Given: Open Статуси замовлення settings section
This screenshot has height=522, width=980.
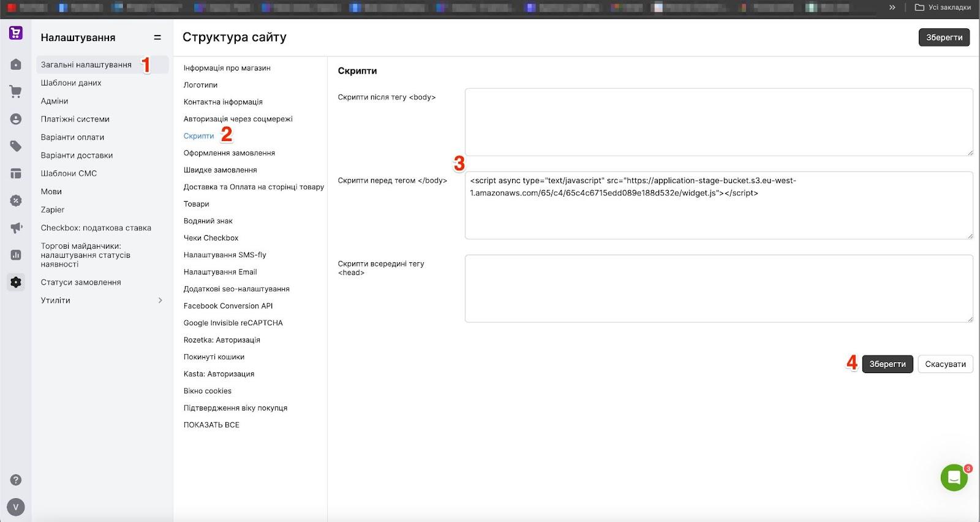Looking at the screenshot, I should [x=81, y=282].
